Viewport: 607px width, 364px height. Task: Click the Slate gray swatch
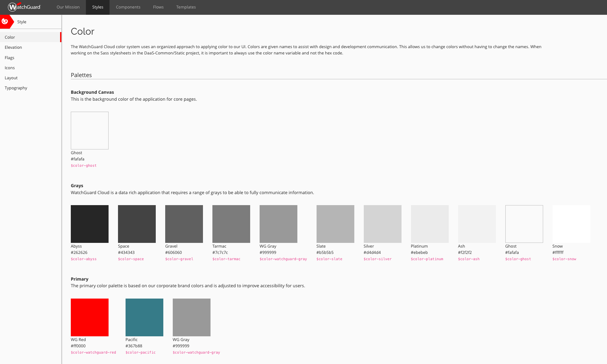(x=335, y=224)
